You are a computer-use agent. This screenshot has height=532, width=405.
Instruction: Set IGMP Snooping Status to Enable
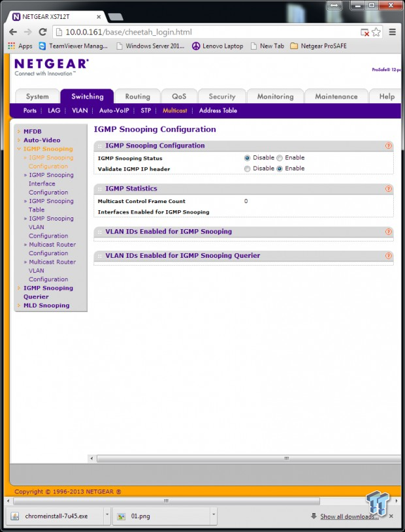[280, 158]
